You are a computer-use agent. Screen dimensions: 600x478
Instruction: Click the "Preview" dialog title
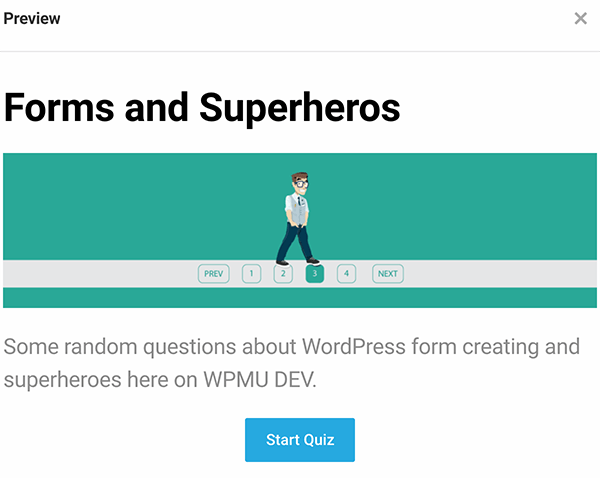(x=32, y=19)
